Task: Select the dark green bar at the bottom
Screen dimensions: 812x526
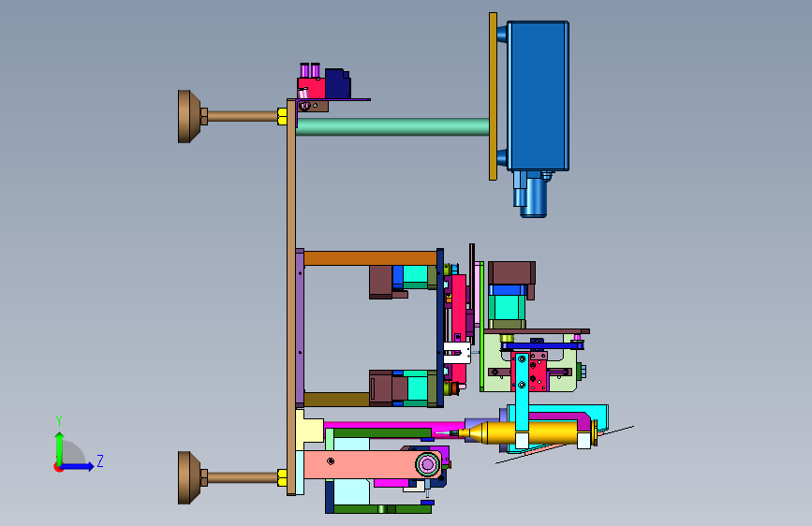Action: (x=382, y=509)
